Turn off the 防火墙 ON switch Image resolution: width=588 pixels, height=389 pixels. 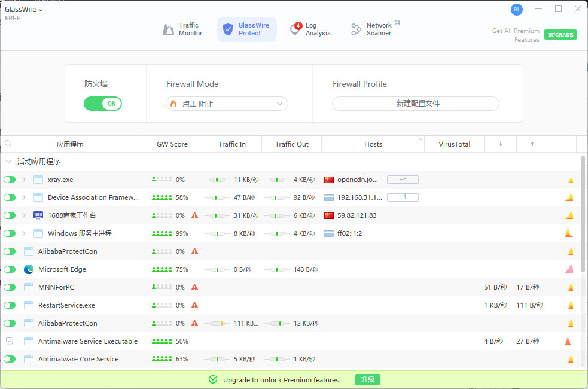tap(103, 104)
